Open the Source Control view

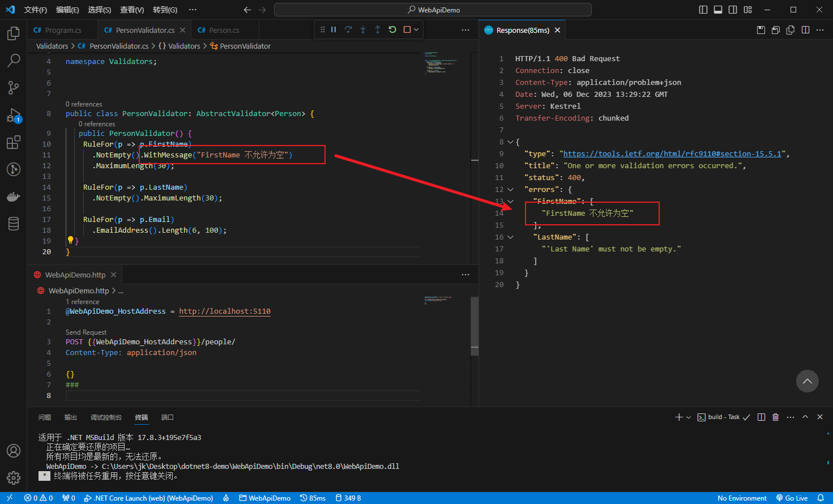[x=14, y=88]
